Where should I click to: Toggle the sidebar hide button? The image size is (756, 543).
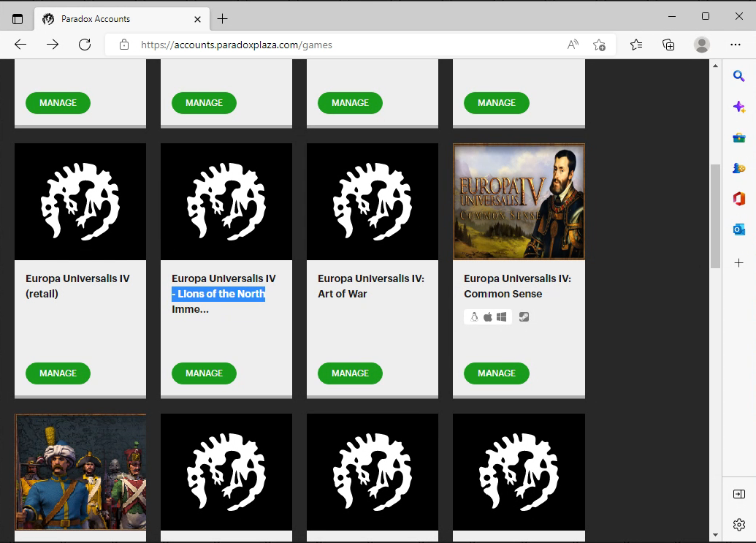point(738,494)
